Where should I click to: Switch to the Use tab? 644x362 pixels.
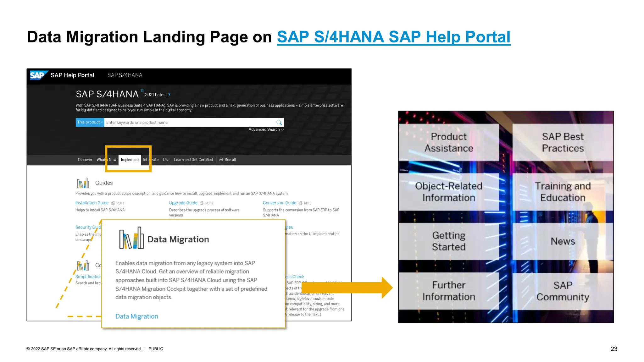[x=166, y=160]
